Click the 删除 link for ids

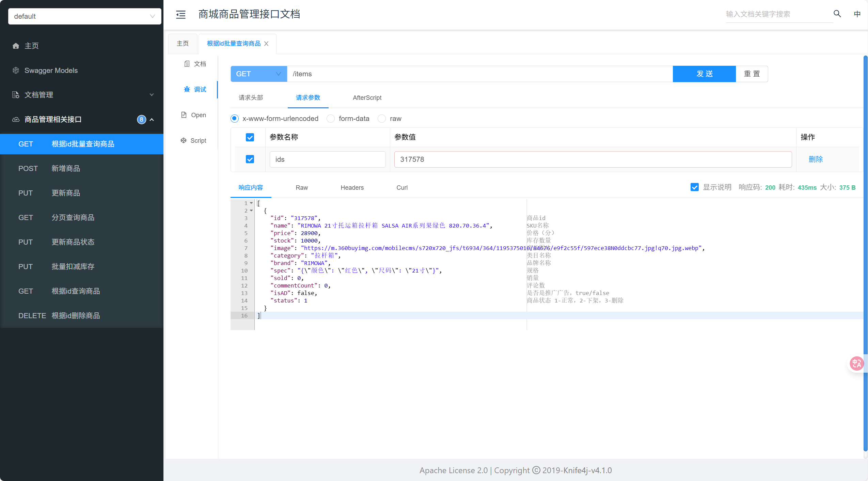(x=816, y=159)
